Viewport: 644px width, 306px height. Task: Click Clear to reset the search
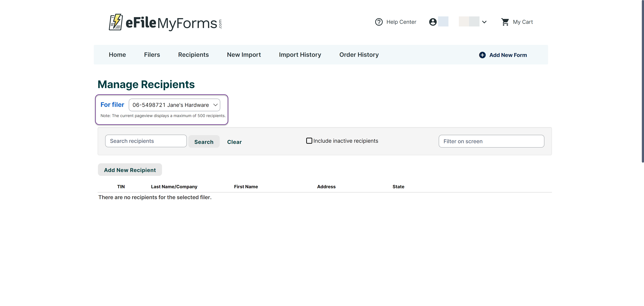pos(234,142)
